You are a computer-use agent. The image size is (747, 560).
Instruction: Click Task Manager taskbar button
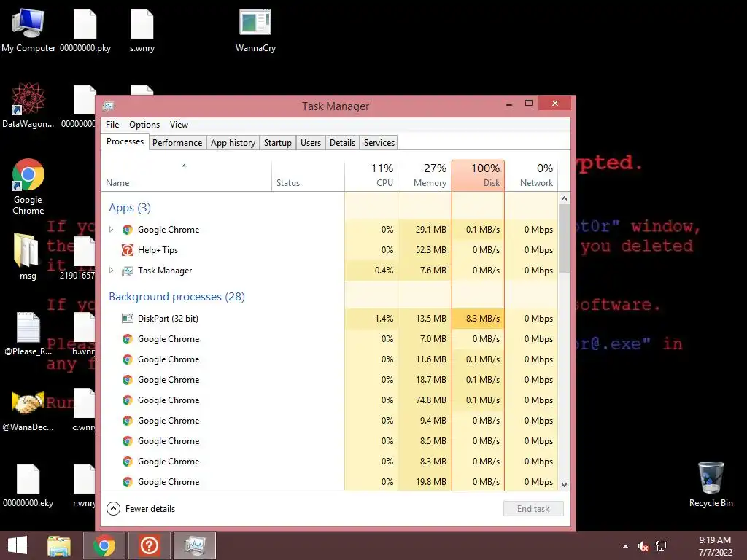coord(195,545)
